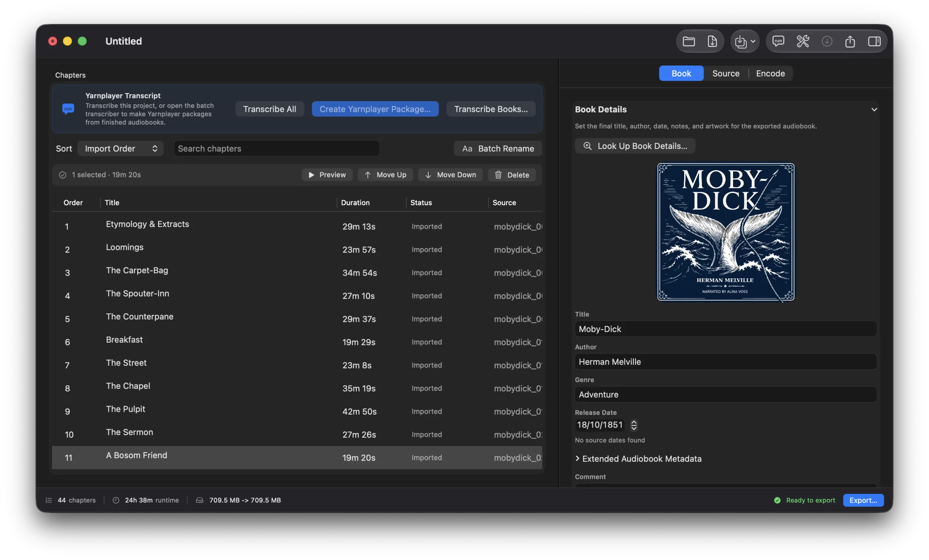Click the runtime clock icon in status bar

tap(116, 500)
